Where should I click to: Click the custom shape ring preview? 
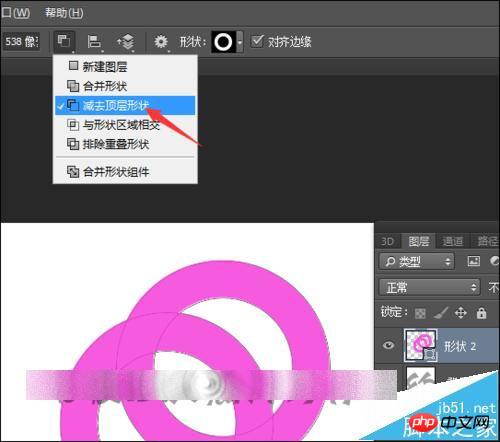pyautogui.click(x=223, y=42)
